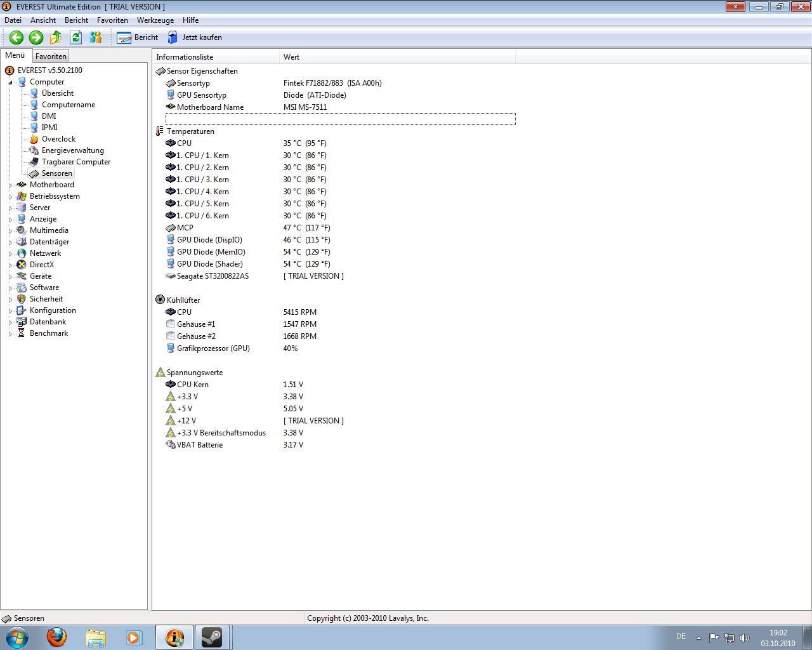This screenshot has height=650, width=812.
Task: Click the Benchmark hourglass icon
Action: click(22, 333)
